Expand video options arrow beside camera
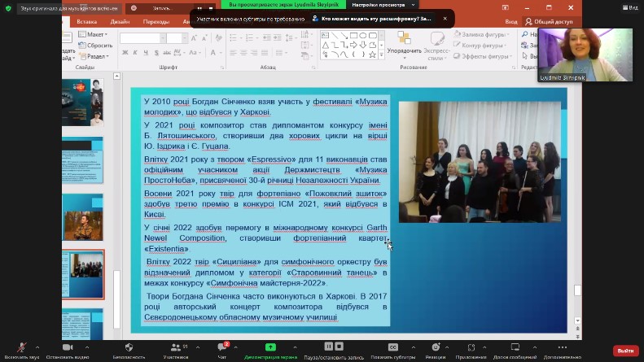The width and height of the screenshot is (644, 362). [x=86, y=347]
